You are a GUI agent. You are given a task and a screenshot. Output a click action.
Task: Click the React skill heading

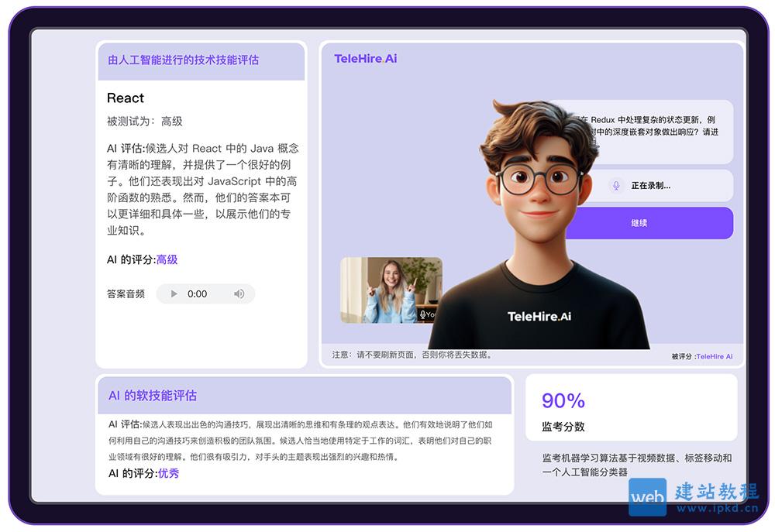pyautogui.click(x=126, y=98)
